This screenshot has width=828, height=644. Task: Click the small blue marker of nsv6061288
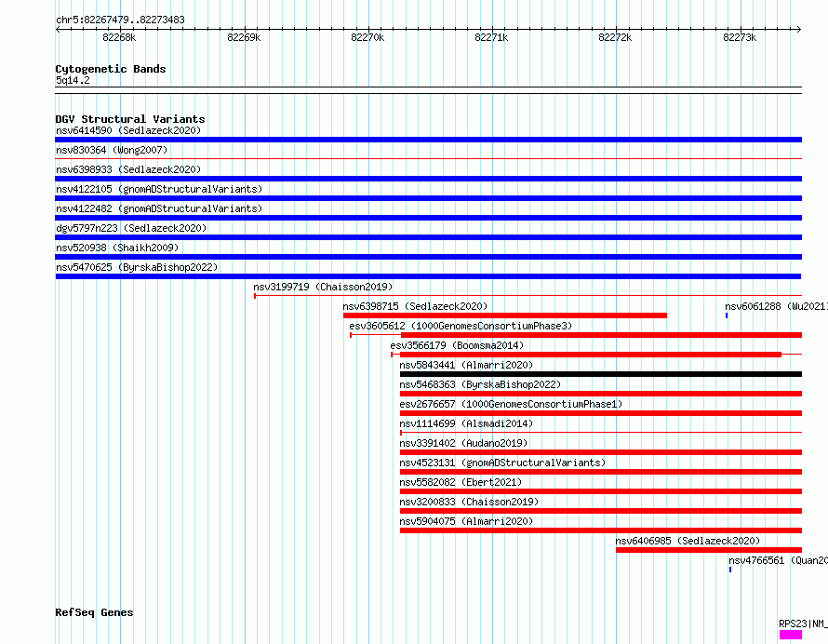727,315
